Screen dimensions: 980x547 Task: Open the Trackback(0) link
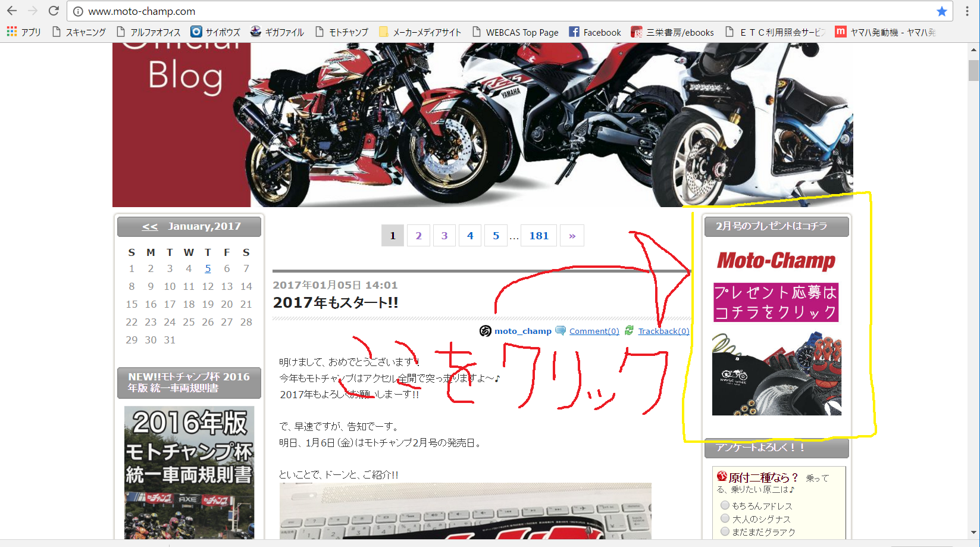tap(663, 331)
